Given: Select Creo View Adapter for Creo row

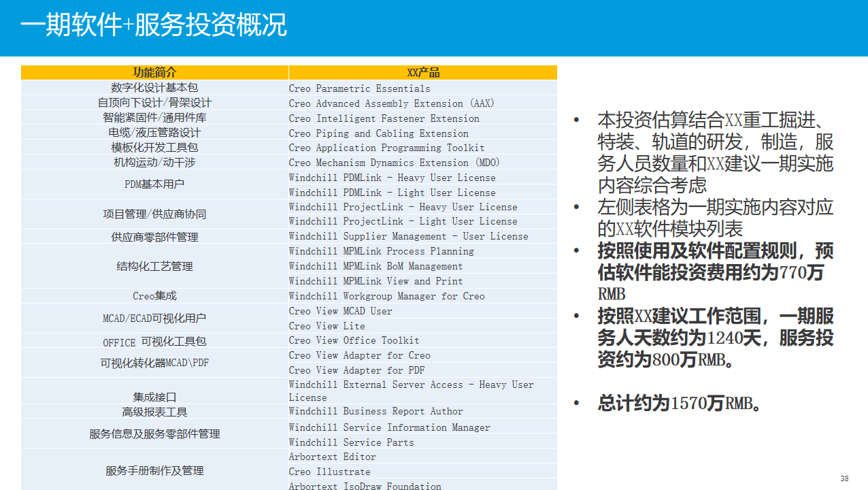Looking at the screenshot, I should click(x=422, y=355).
